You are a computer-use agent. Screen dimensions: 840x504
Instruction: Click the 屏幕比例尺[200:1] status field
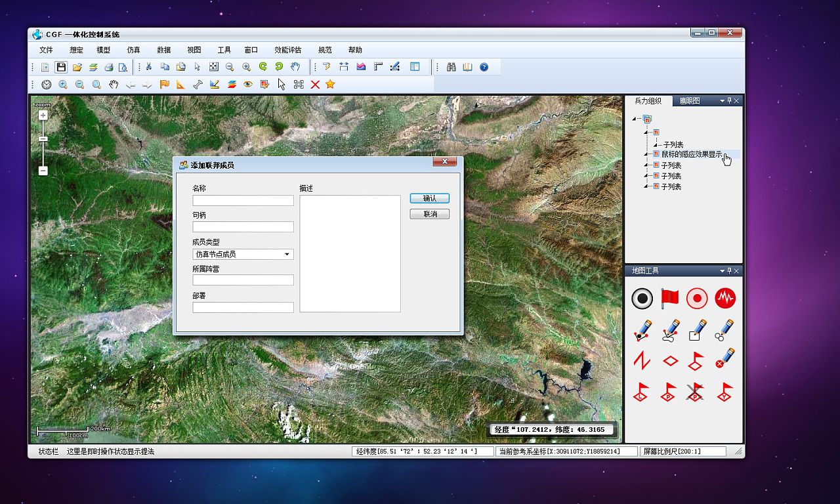click(x=683, y=451)
